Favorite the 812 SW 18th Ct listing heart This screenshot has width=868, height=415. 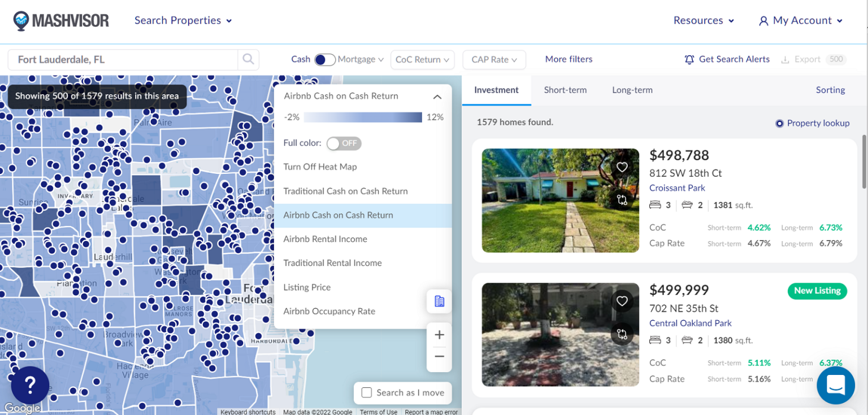(x=622, y=167)
